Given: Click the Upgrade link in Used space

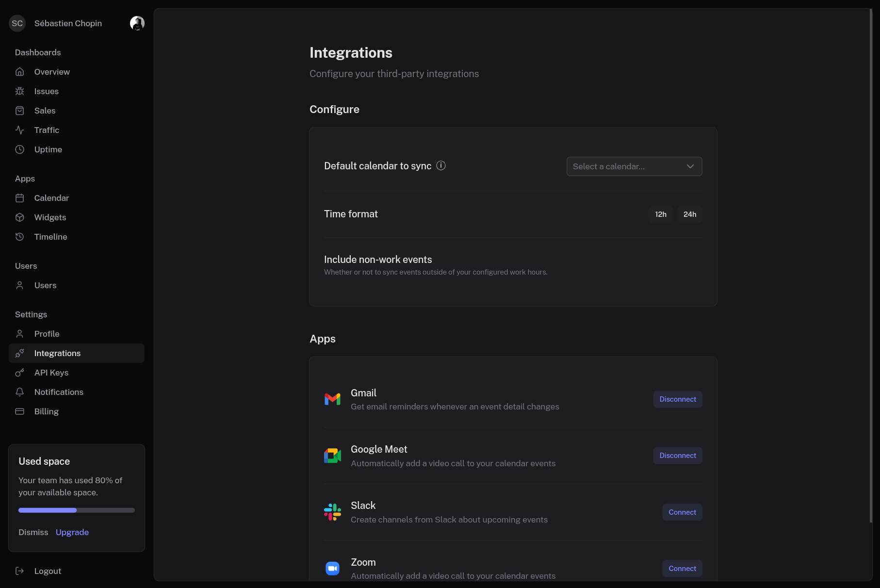Looking at the screenshot, I should [x=72, y=532].
